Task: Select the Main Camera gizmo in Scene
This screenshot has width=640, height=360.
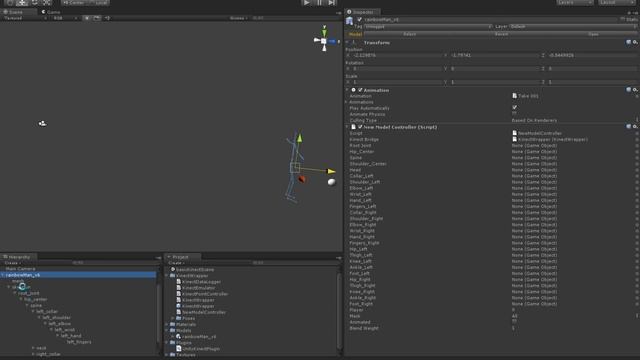Action: coord(42,123)
